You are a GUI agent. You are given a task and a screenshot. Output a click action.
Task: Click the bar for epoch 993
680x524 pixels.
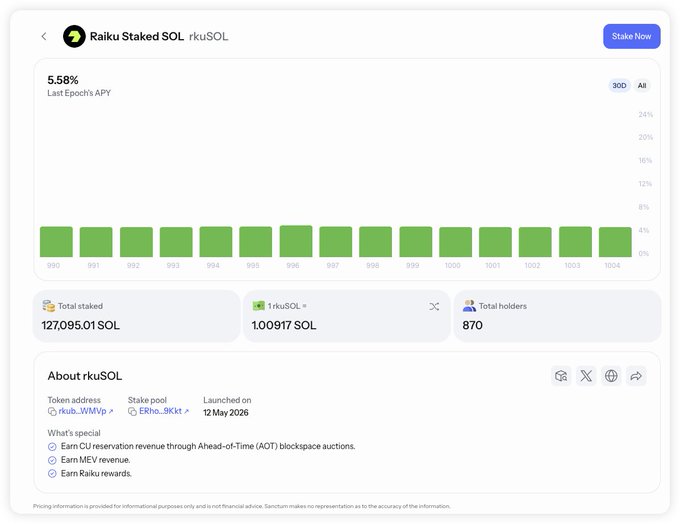pyautogui.click(x=176, y=242)
